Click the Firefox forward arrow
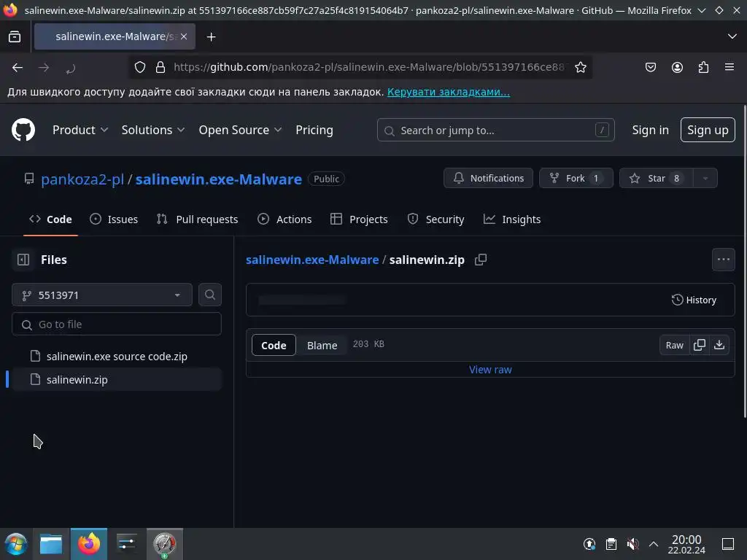This screenshot has width=747, height=560. click(x=44, y=68)
